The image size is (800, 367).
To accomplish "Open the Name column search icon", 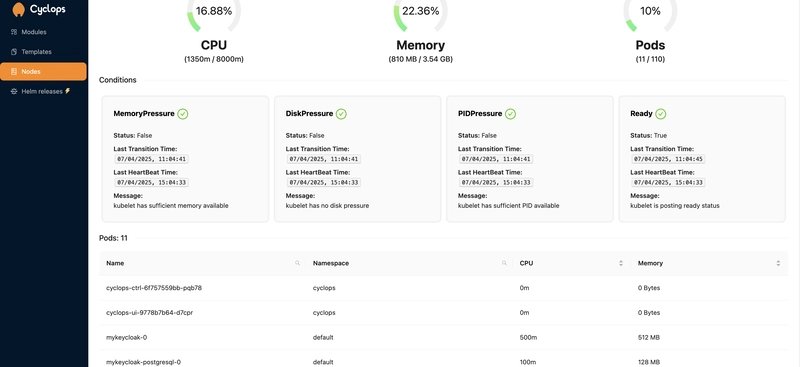I will tap(297, 263).
